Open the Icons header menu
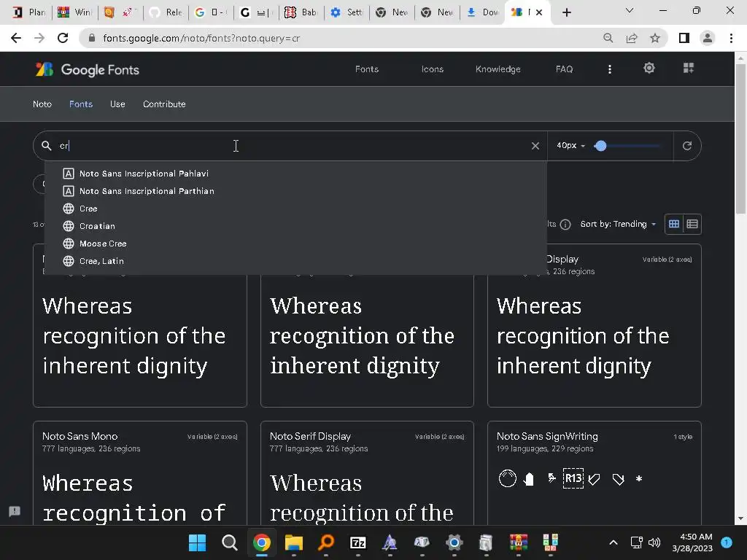 pyautogui.click(x=432, y=69)
